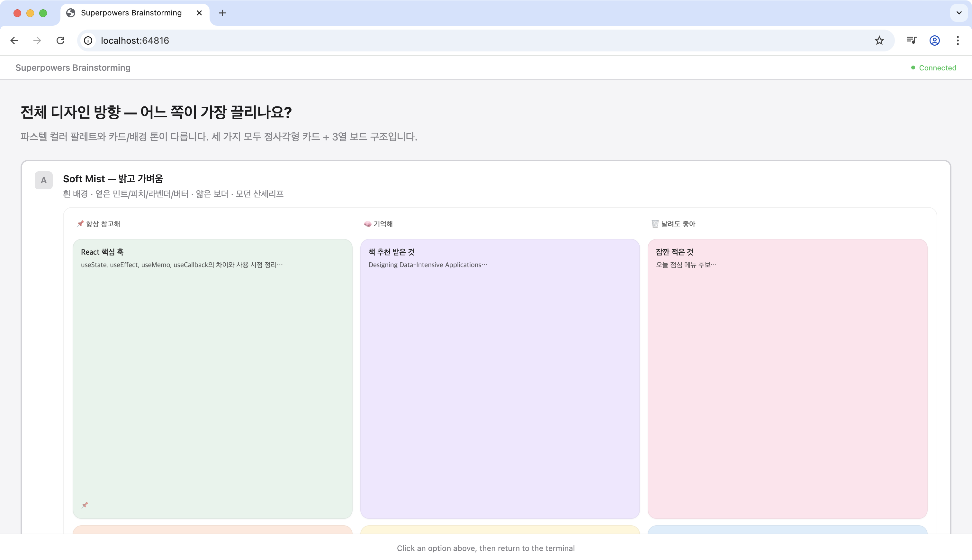Click the 날려도 좋아 column header
The height and width of the screenshot is (560, 972).
[x=674, y=224]
